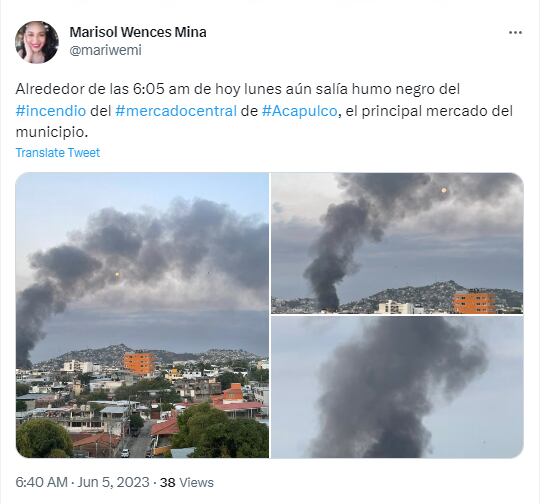Click the #mercadocentral hashtag
Image resolution: width=548 pixels, height=504 pixels.
[176, 111]
